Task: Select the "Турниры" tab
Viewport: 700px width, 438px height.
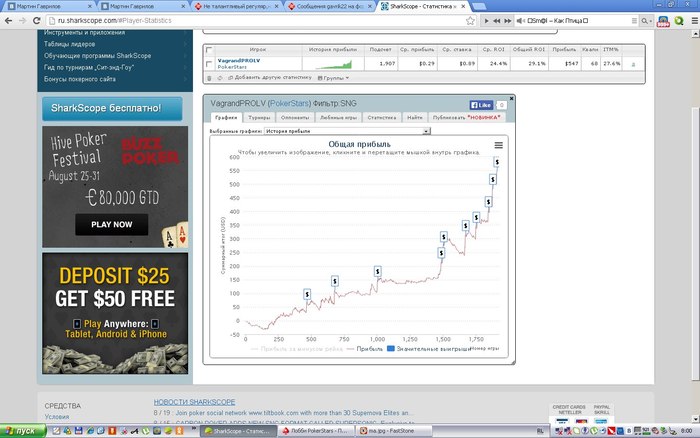Action: [x=259, y=117]
